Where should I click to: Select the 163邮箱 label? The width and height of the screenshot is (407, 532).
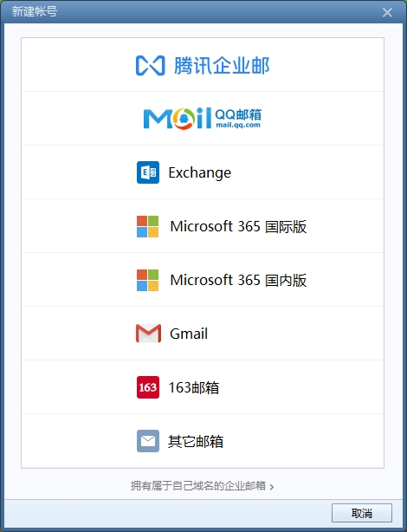point(194,387)
